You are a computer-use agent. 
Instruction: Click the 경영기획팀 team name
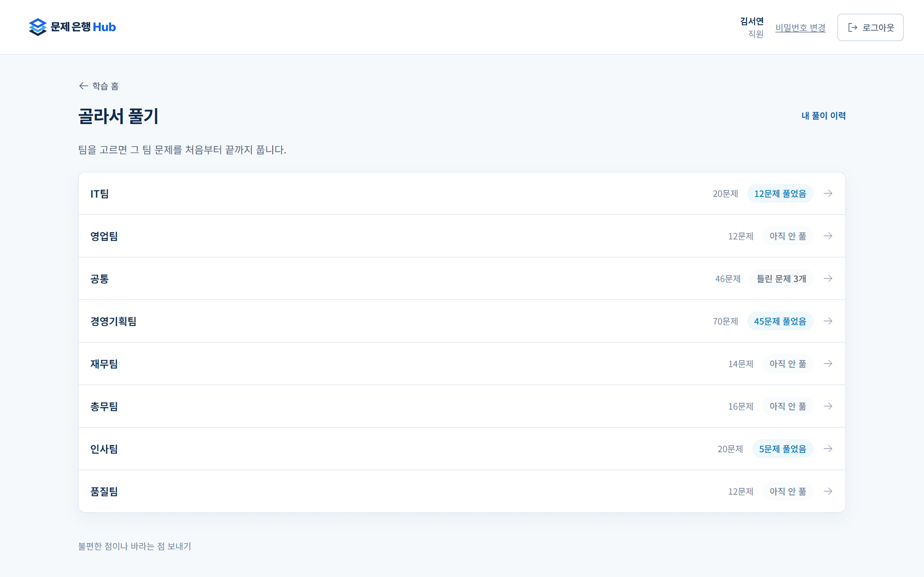[x=113, y=321]
